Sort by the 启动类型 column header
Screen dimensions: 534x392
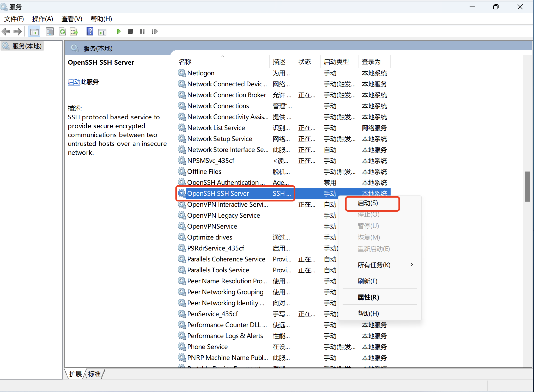click(336, 62)
